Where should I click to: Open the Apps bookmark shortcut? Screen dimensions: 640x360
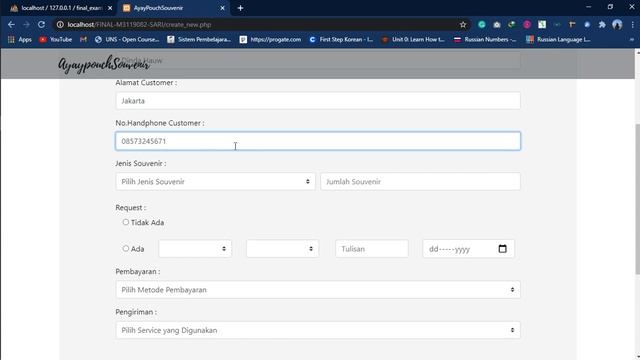click(20, 40)
